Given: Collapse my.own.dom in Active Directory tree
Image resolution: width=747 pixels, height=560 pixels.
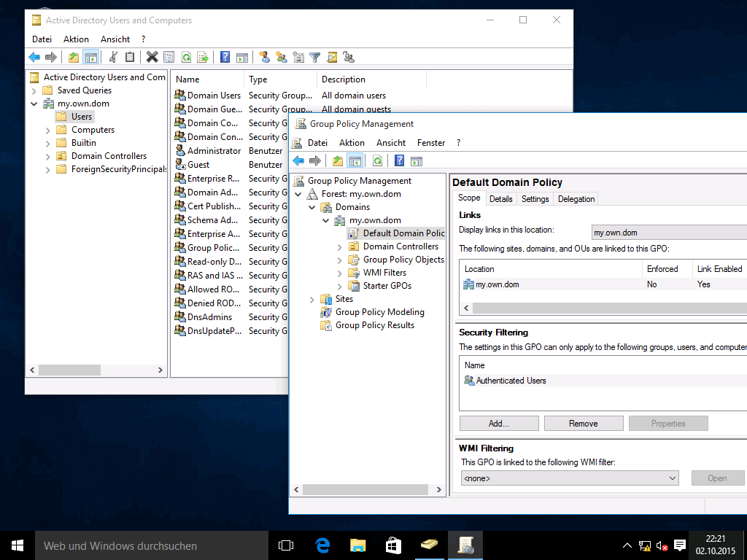Looking at the screenshot, I should click(x=34, y=104).
